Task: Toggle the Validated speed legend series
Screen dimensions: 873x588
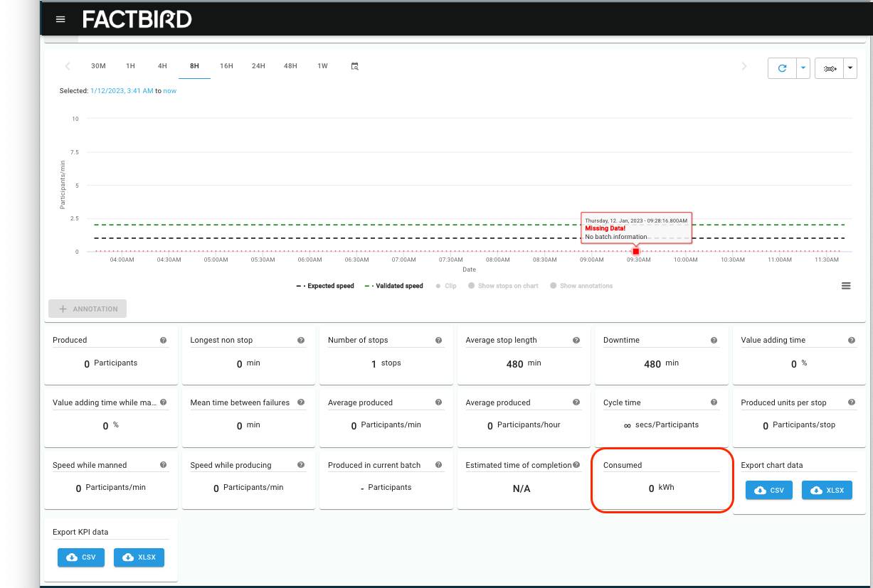Action: click(x=394, y=286)
